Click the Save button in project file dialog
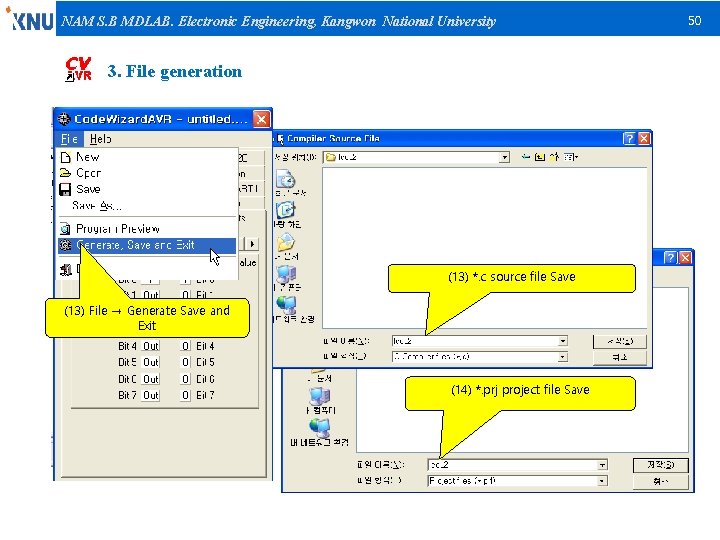The width and height of the screenshot is (720, 540). tap(661, 465)
